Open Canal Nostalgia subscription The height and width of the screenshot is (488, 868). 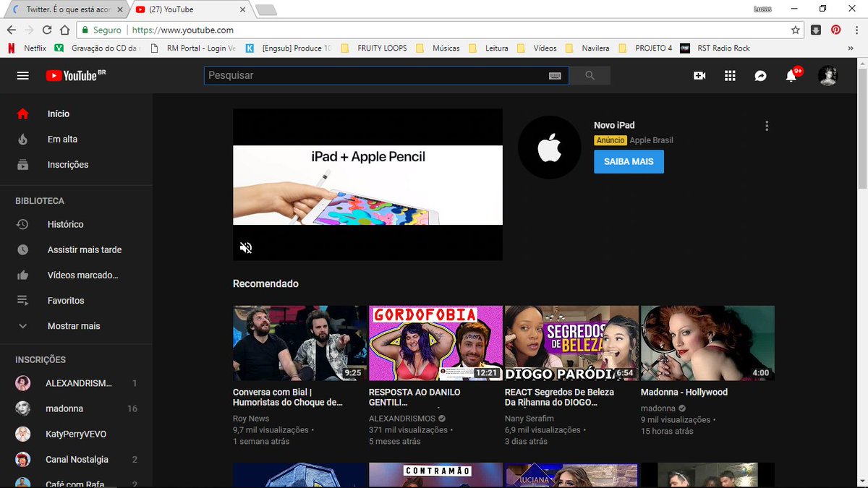(76, 459)
